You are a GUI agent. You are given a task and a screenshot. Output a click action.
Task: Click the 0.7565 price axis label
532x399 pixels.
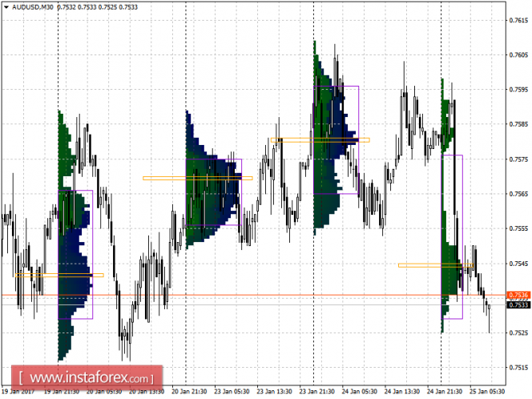click(x=518, y=194)
